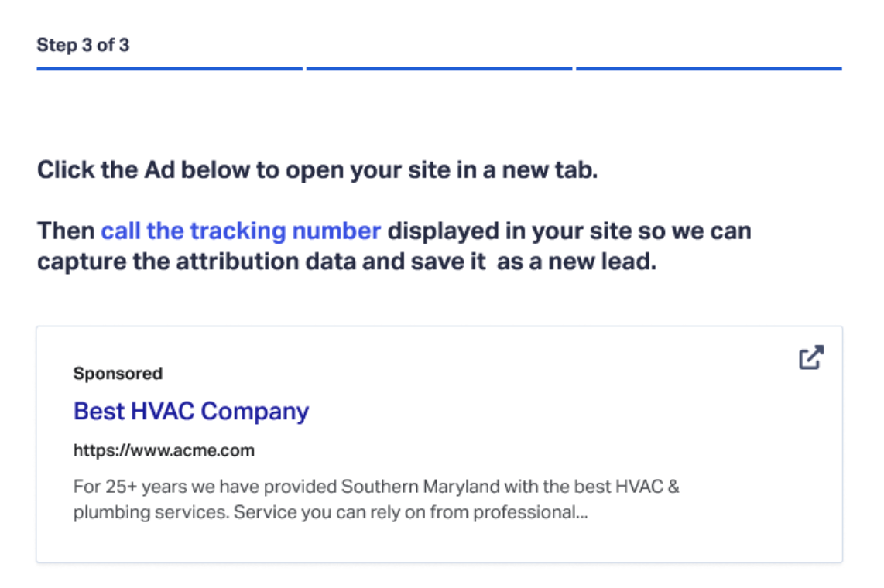Image resolution: width=884 pixels, height=588 pixels.
Task: Select the middle step progress bar segment
Action: (439, 69)
